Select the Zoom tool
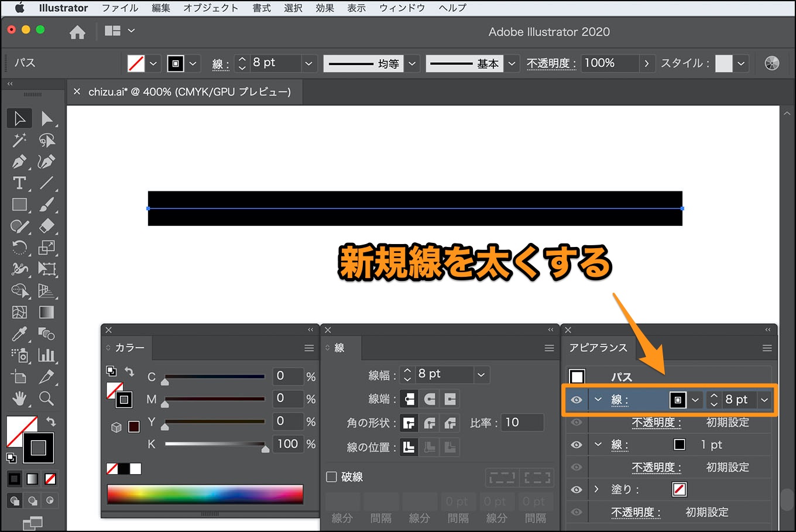 pyautogui.click(x=47, y=399)
